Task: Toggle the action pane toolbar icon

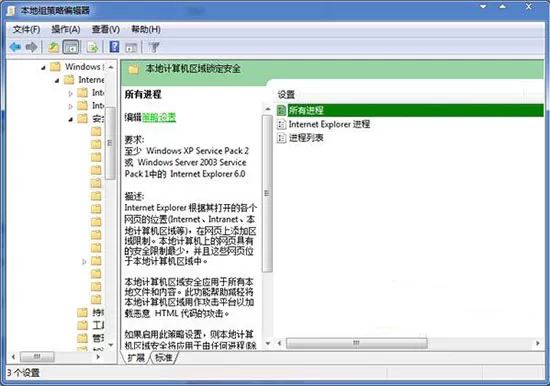Action: 131,47
